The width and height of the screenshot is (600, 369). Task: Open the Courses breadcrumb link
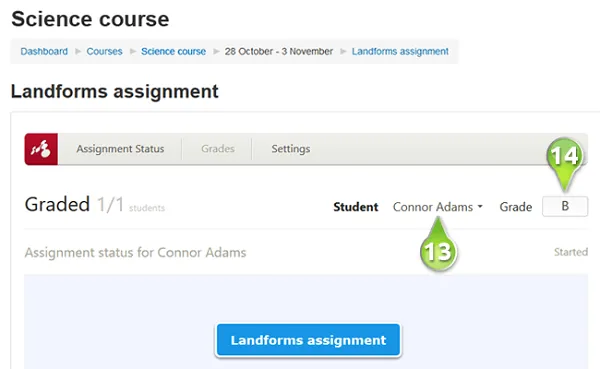(x=104, y=51)
